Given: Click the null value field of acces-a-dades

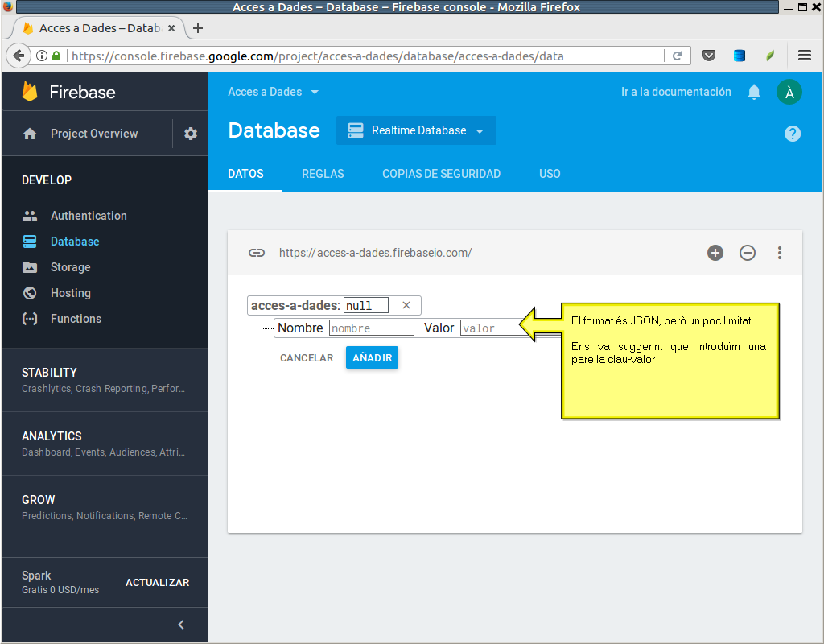Looking at the screenshot, I should [366, 305].
